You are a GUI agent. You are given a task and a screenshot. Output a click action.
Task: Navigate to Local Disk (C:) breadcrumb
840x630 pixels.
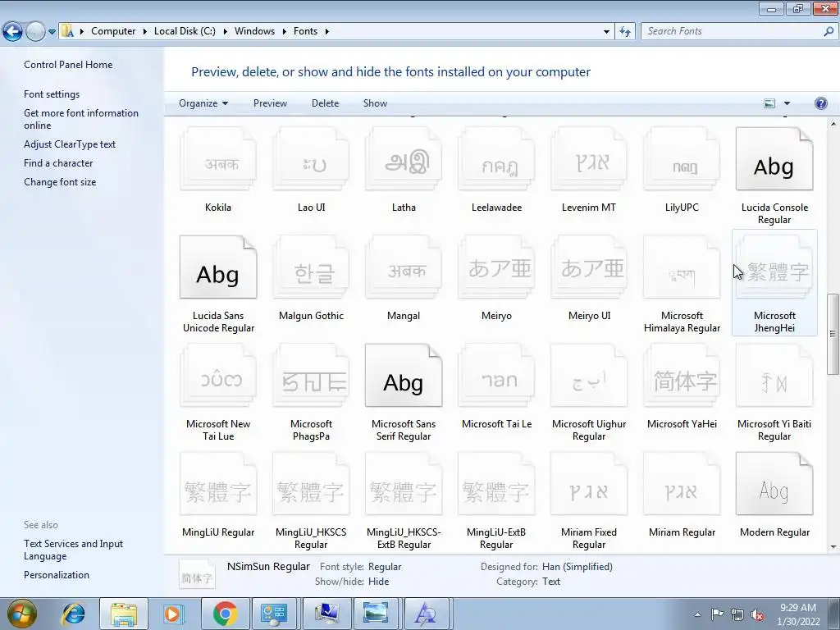[x=185, y=32]
